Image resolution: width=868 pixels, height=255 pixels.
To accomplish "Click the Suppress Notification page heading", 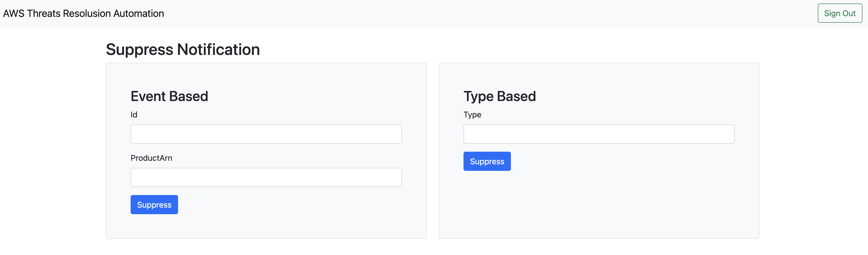I will [x=183, y=50].
